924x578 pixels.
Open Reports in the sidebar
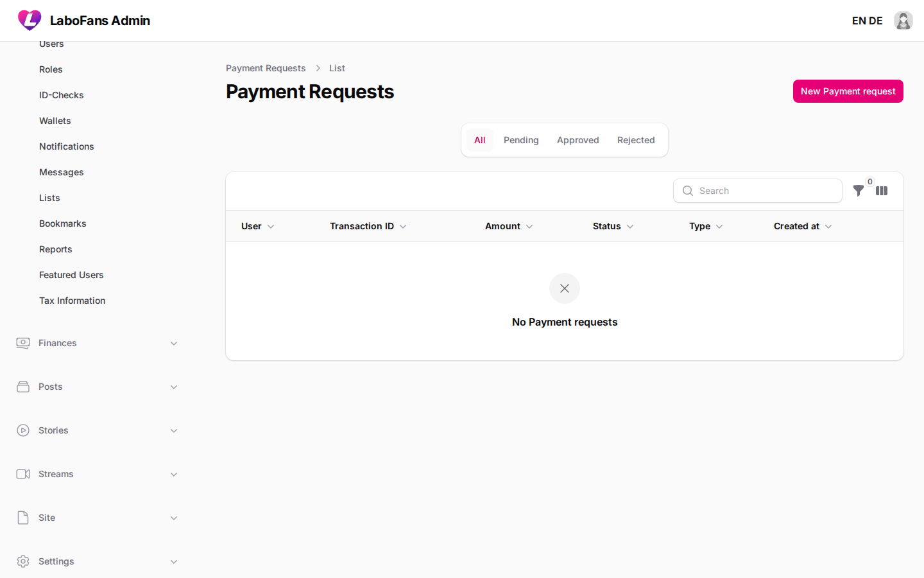coord(56,249)
